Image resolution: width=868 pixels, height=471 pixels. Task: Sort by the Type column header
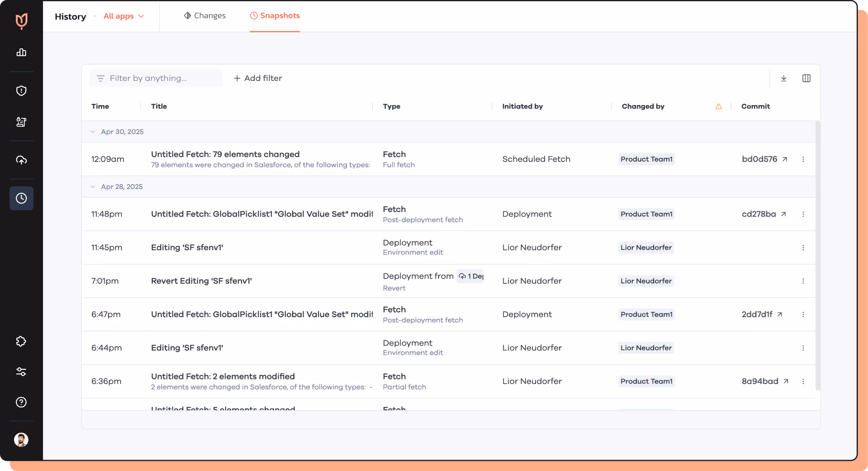392,106
